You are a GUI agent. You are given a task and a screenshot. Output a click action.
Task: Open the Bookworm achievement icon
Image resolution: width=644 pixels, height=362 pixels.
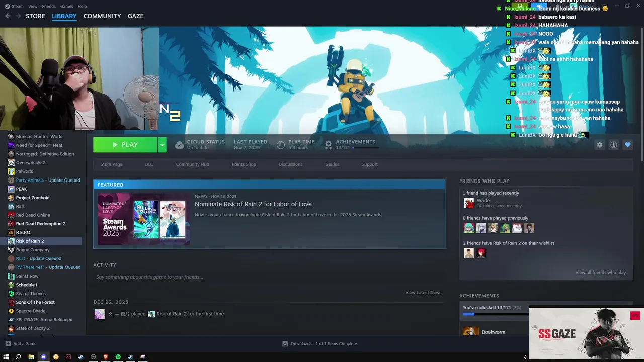(471, 332)
